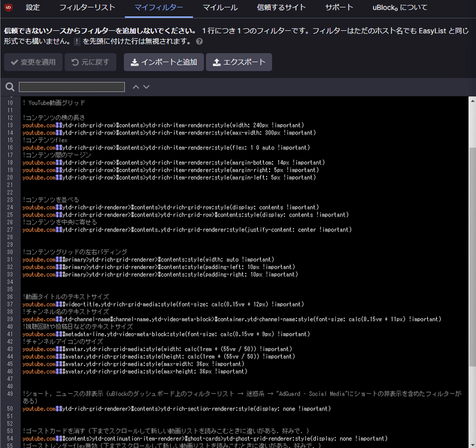Click the エクスポート button
Viewport: 476px width, 448px height.
click(x=239, y=62)
